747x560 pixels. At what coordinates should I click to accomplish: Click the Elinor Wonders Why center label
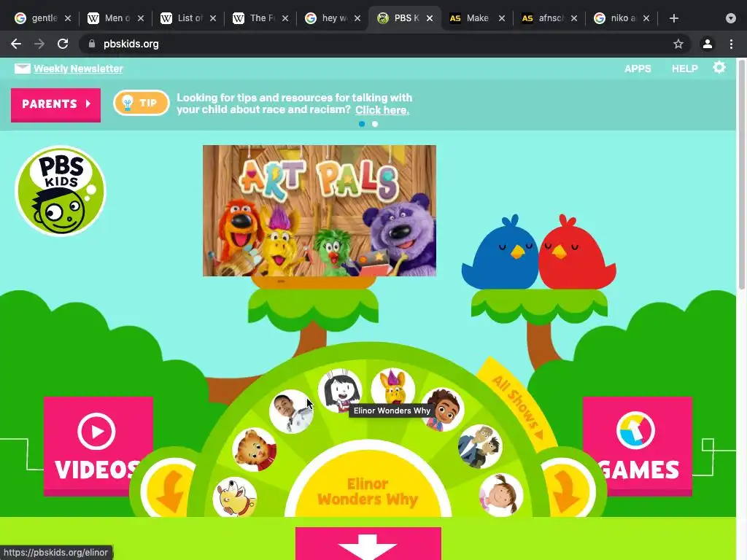[x=368, y=492]
